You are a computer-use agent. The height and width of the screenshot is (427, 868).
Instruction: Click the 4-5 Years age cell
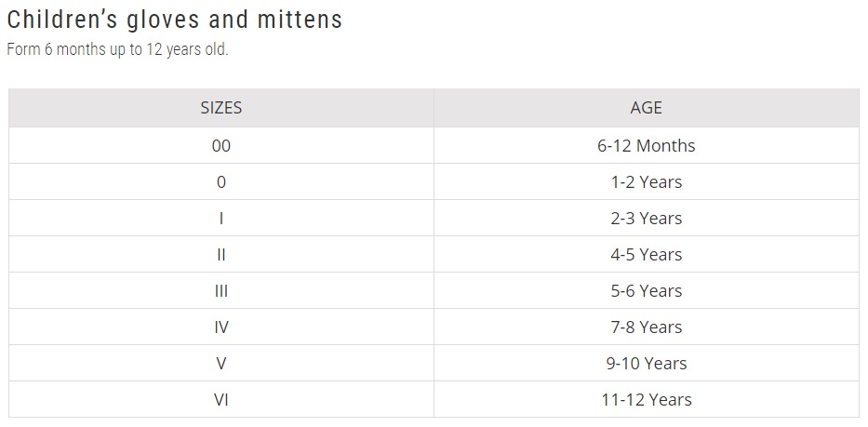646,254
